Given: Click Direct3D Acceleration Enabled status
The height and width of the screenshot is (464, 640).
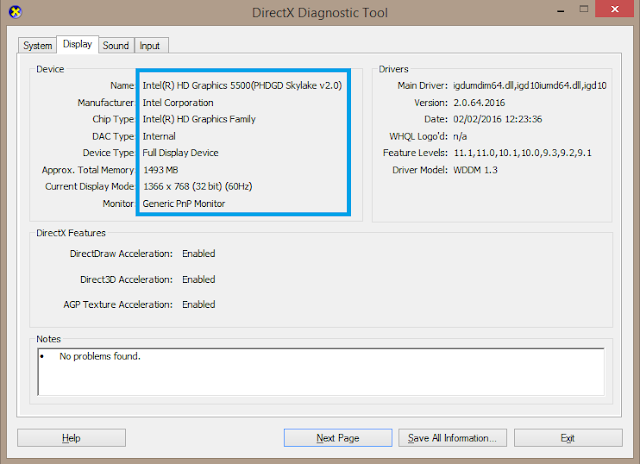Looking at the screenshot, I should pos(199,279).
